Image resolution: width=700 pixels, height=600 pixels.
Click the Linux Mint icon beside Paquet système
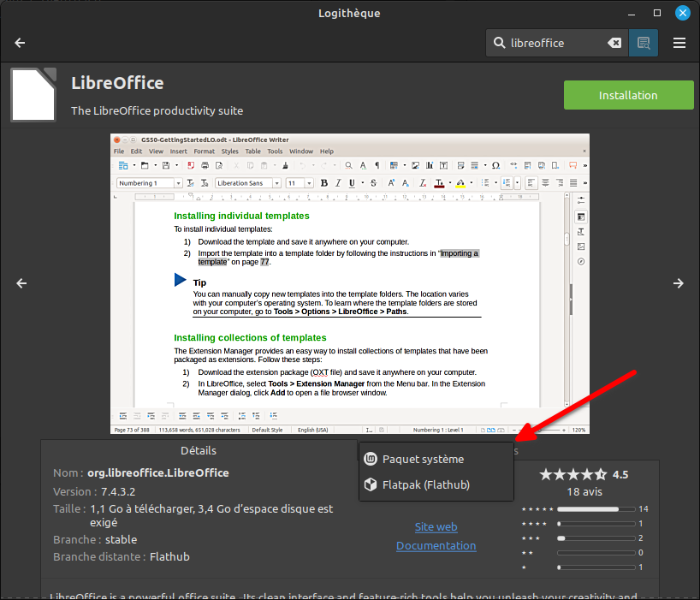point(371,459)
